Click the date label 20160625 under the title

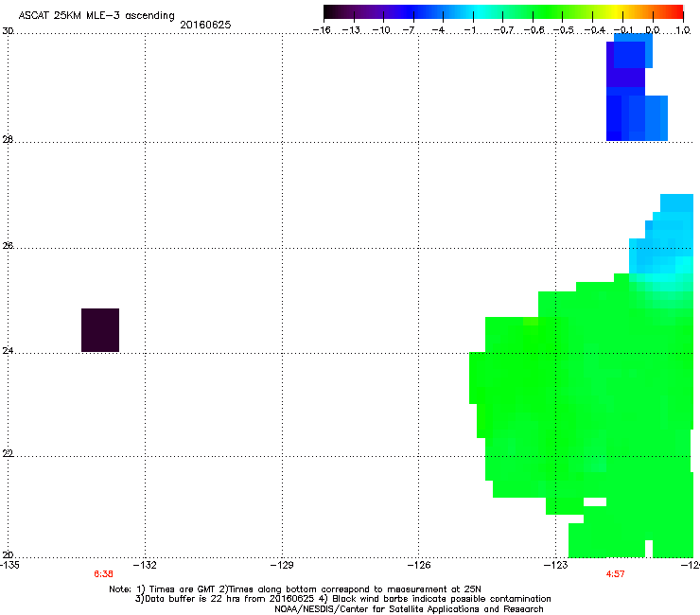[x=205, y=25]
